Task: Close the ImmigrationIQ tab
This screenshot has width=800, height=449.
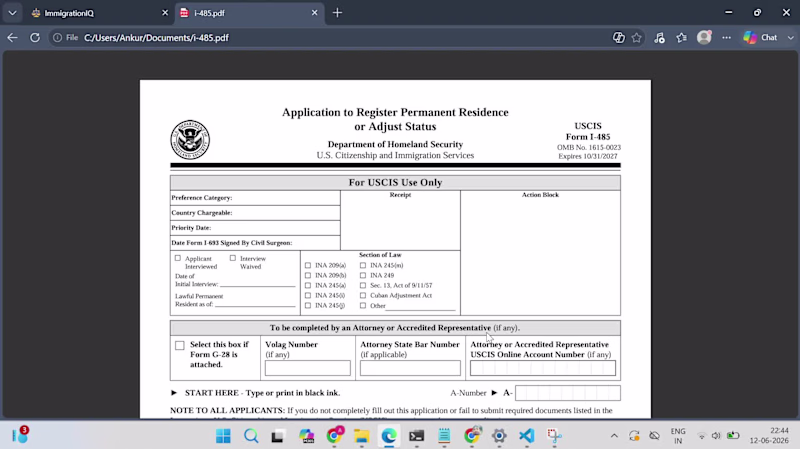Action: 165,13
